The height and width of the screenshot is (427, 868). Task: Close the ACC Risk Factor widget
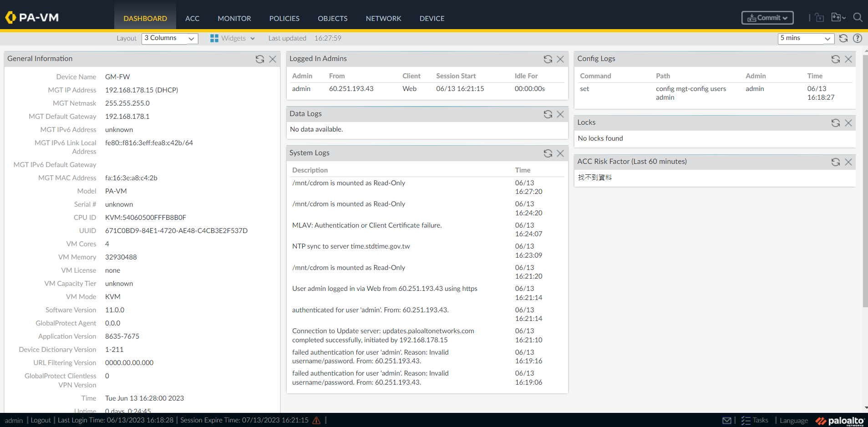(x=848, y=162)
